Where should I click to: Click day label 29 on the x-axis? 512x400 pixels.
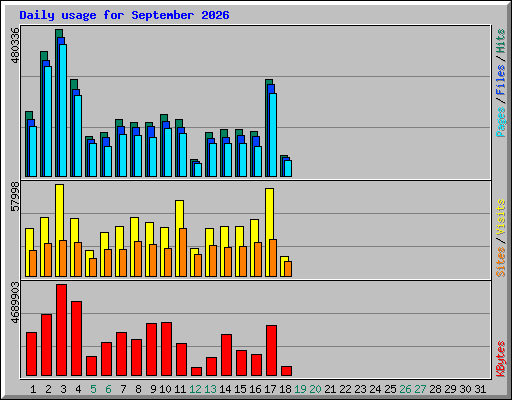coord(450,389)
